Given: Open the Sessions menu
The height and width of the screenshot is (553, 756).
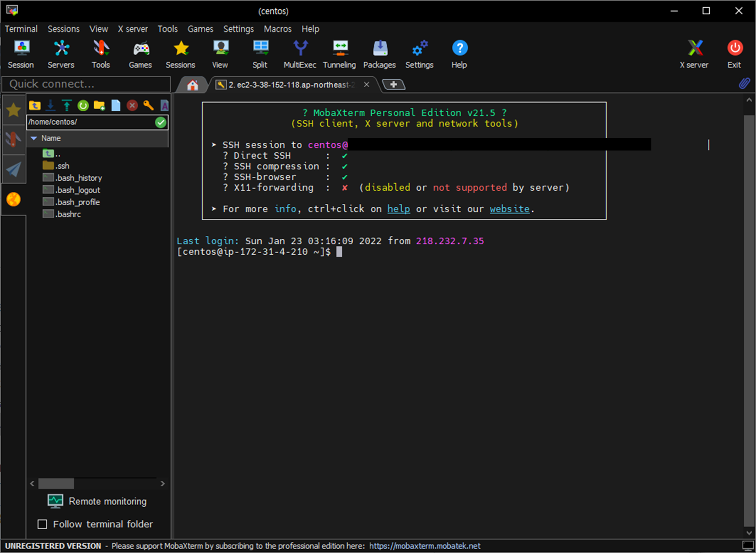Looking at the screenshot, I should (63, 29).
